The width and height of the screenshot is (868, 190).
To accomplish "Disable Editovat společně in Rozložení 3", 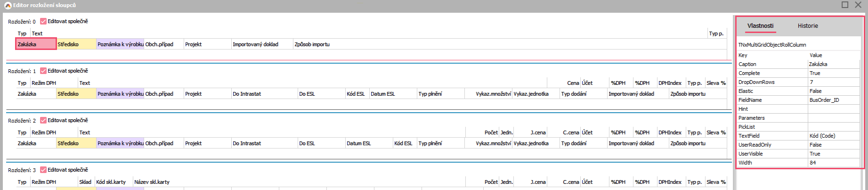I will point(43,170).
